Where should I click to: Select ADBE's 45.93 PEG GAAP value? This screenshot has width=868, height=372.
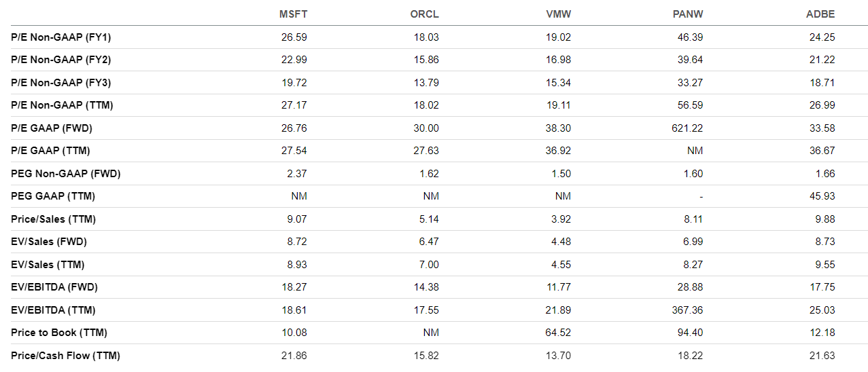(x=822, y=196)
